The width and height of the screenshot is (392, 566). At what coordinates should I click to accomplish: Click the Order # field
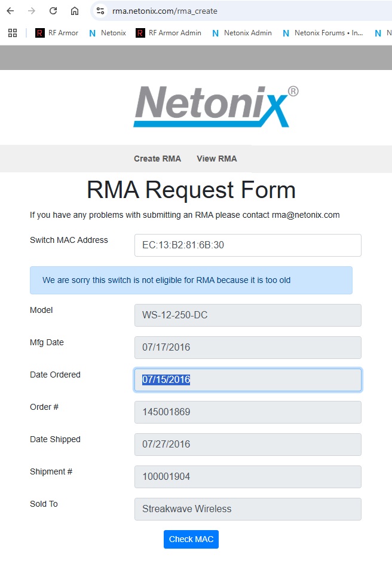click(247, 412)
